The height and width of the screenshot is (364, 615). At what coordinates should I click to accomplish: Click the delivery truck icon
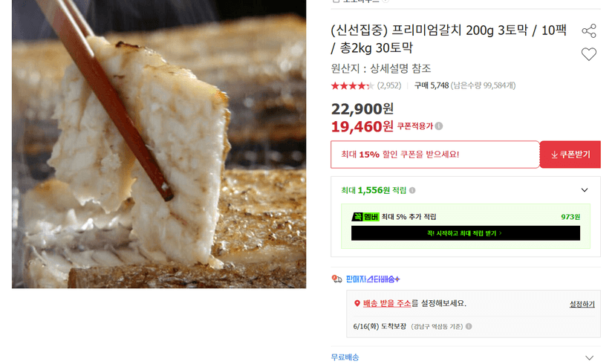336,279
